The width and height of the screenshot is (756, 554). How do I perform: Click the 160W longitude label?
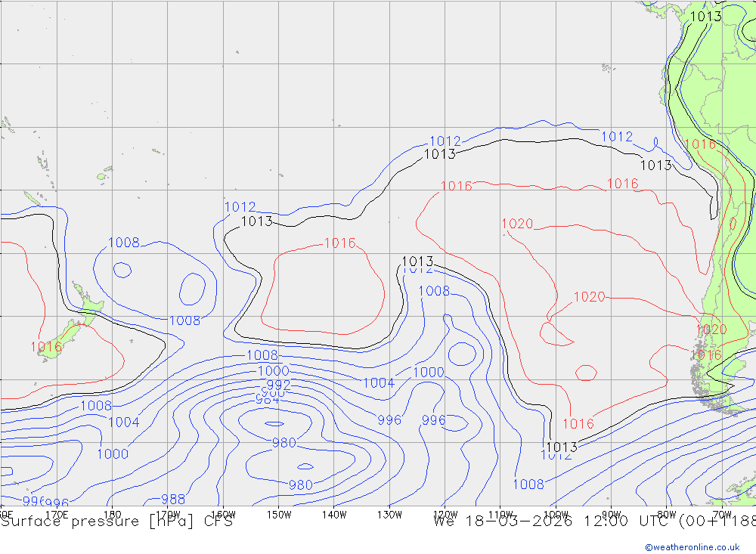coord(223,515)
